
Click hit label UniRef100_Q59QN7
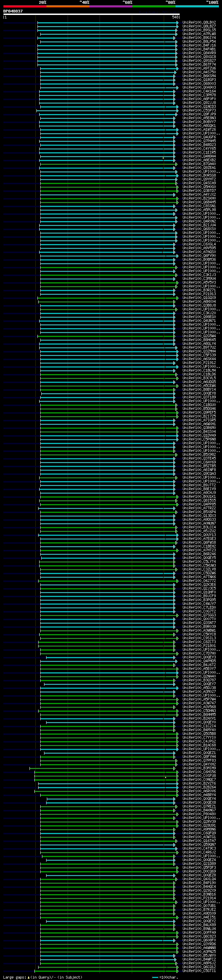tap(199, 845)
